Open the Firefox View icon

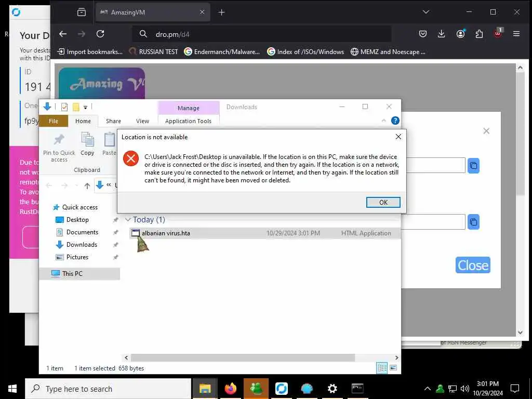pyautogui.click(x=82, y=12)
